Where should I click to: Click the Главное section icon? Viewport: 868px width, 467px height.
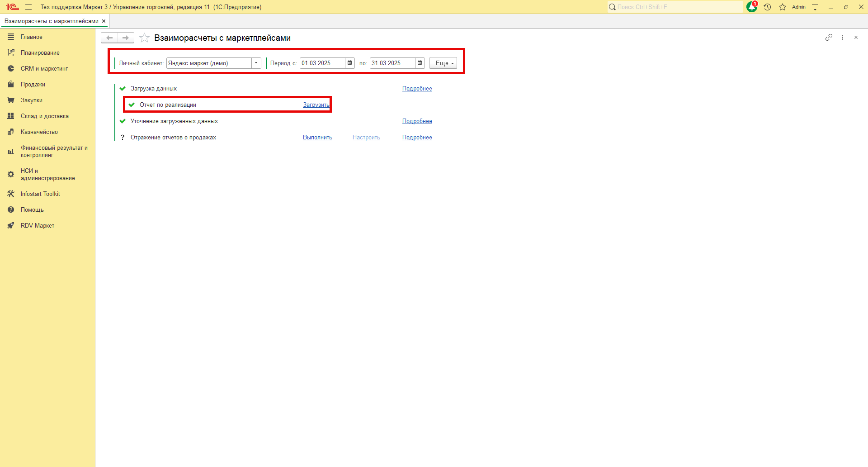pyautogui.click(x=11, y=37)
